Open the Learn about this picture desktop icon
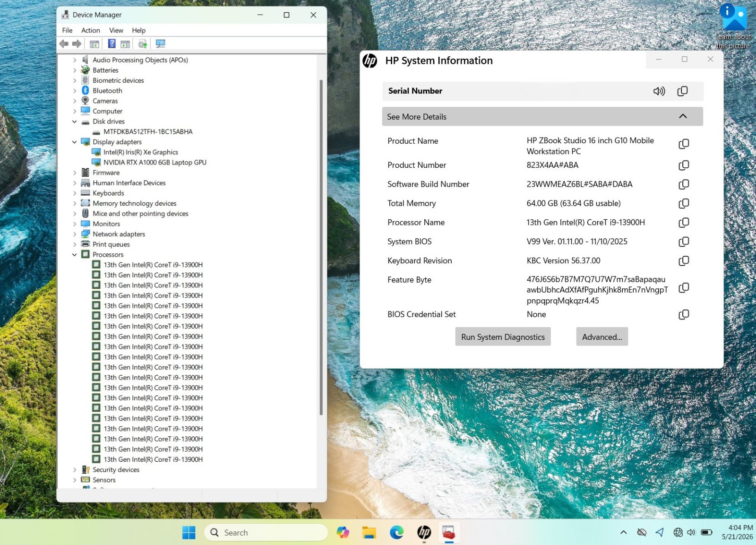Viewport: 756px width, 545px height. [733, 26]
